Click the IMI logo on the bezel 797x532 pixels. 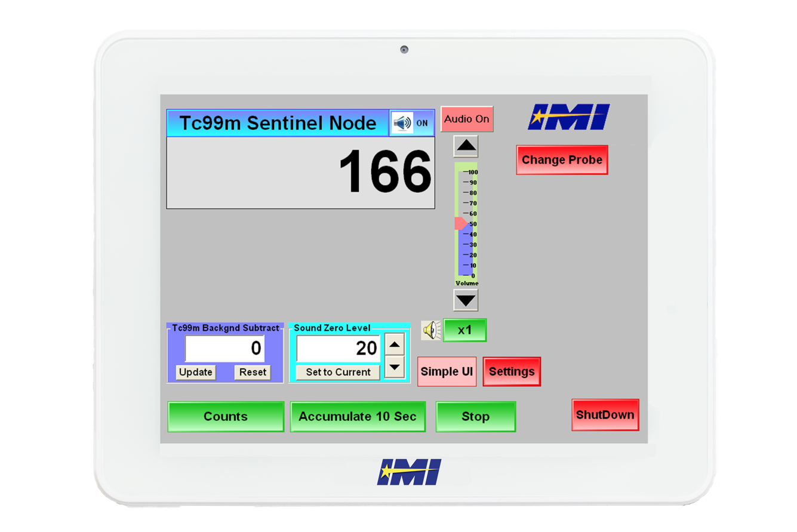coord(409,472)
